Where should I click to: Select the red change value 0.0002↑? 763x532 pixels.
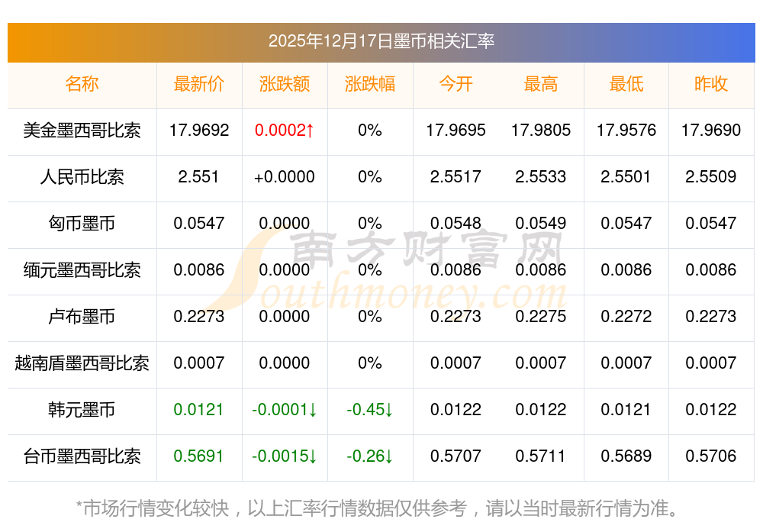pos(285,131)
